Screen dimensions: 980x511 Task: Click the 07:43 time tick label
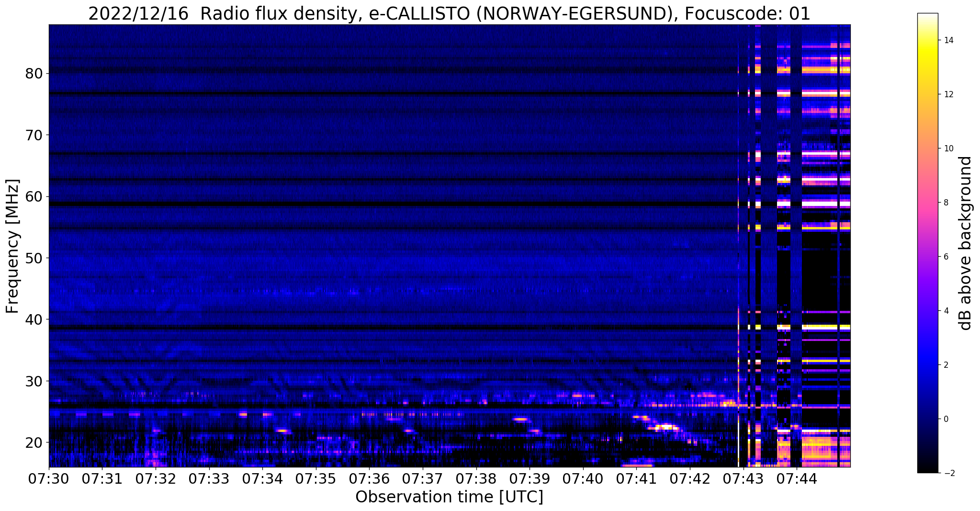pyautogui.click(x=743, y=478)
